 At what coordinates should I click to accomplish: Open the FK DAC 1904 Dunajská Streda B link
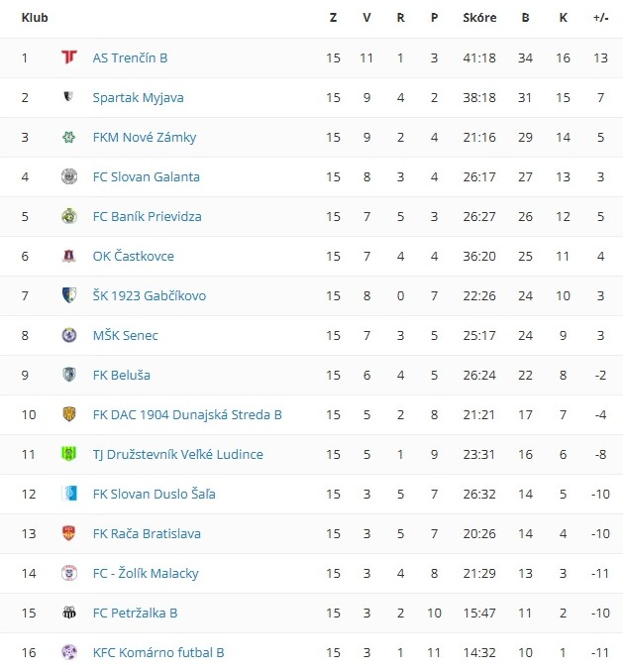coord(187,414)
